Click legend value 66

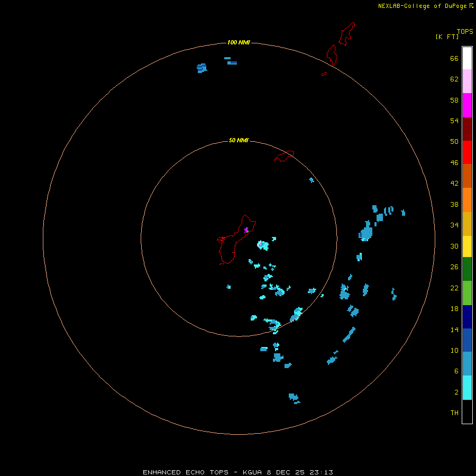[x=454, y=58]
